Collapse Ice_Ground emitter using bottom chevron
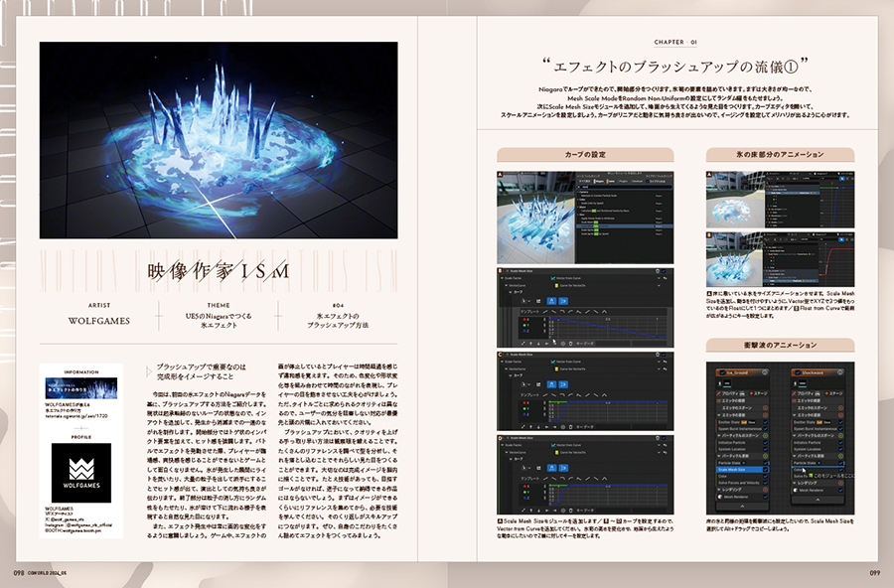This screenshot has width=894, height=588. click(742, 507)
